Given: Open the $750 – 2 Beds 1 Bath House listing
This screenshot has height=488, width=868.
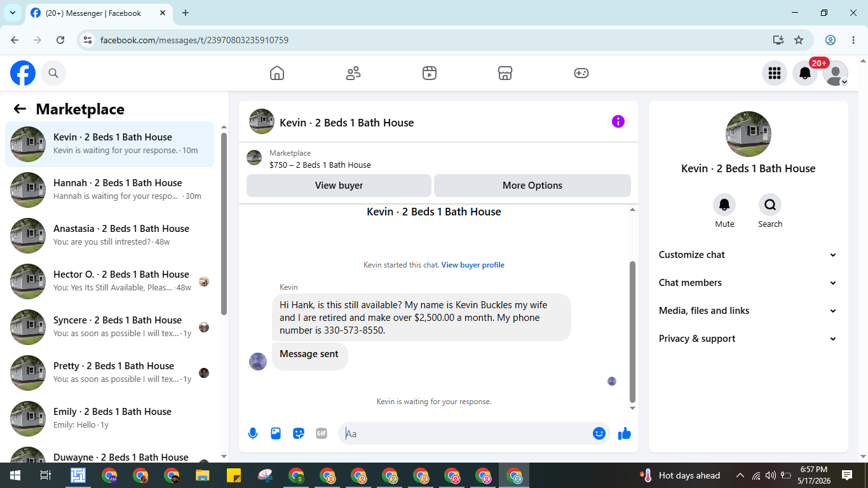Looking at the screenshot, I should (x=320, y=165).
